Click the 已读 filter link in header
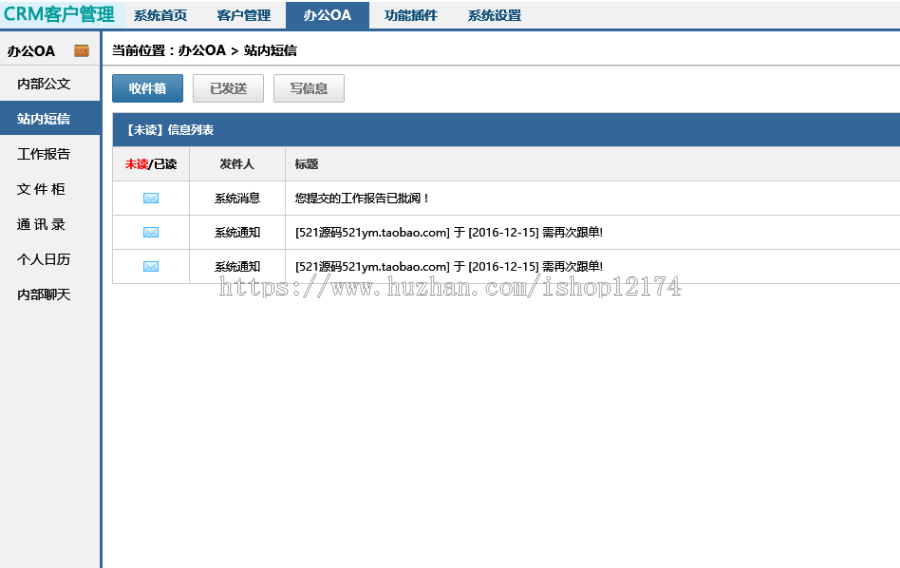 tap(165, 164)
